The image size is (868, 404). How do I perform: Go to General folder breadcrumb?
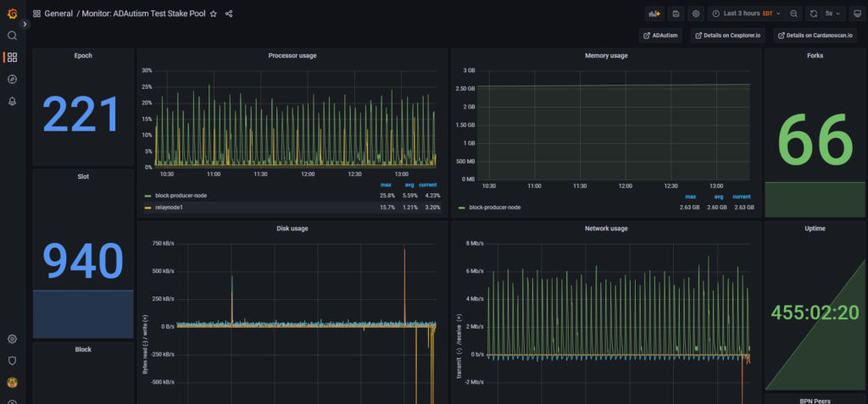point(58,14)
